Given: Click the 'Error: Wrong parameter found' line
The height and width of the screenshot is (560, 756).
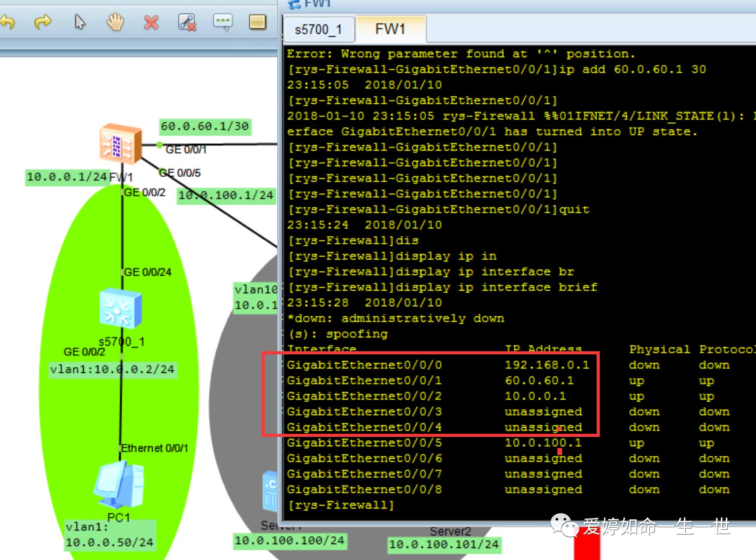Looking at the screenshot, I should 461,54.
